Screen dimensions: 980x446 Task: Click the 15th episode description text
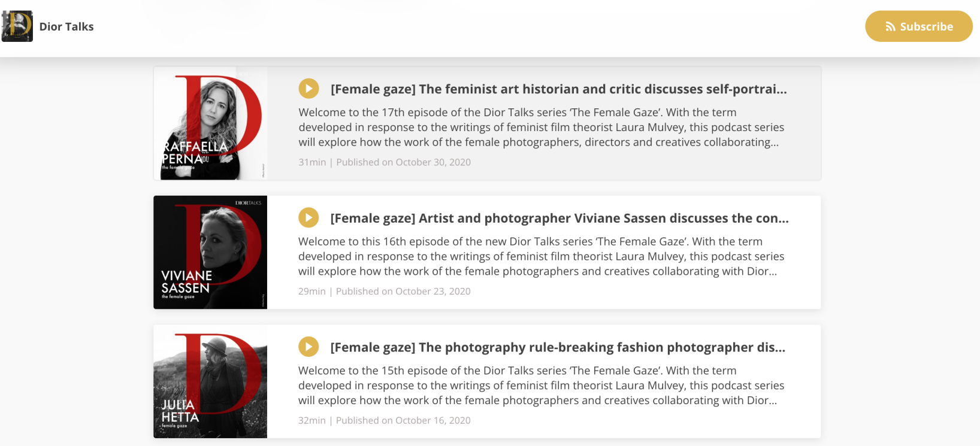point(541,386)
